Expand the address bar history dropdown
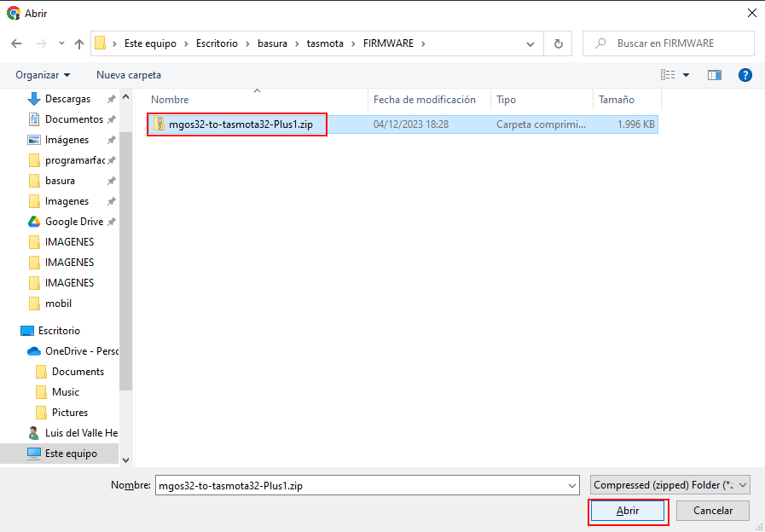Image resolution: width=765 pixels, height=532 pixels. tap(530, 43)
